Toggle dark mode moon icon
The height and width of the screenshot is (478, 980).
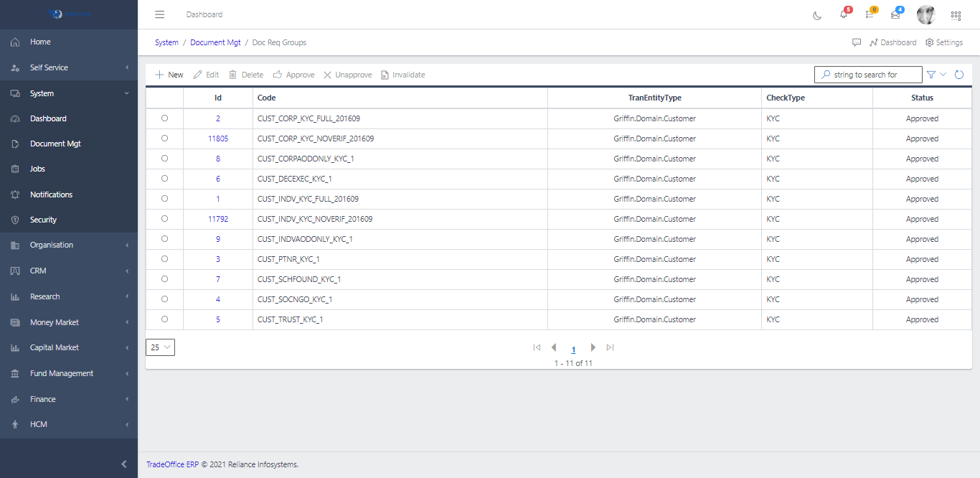tap(817, 15)
